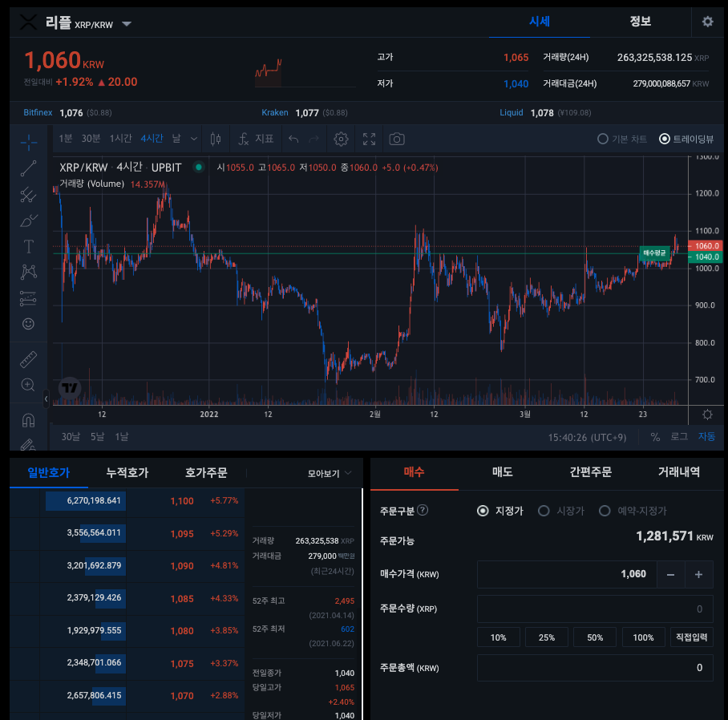
Task: Set 1시간 chart interval
Action: click(121, 139)
